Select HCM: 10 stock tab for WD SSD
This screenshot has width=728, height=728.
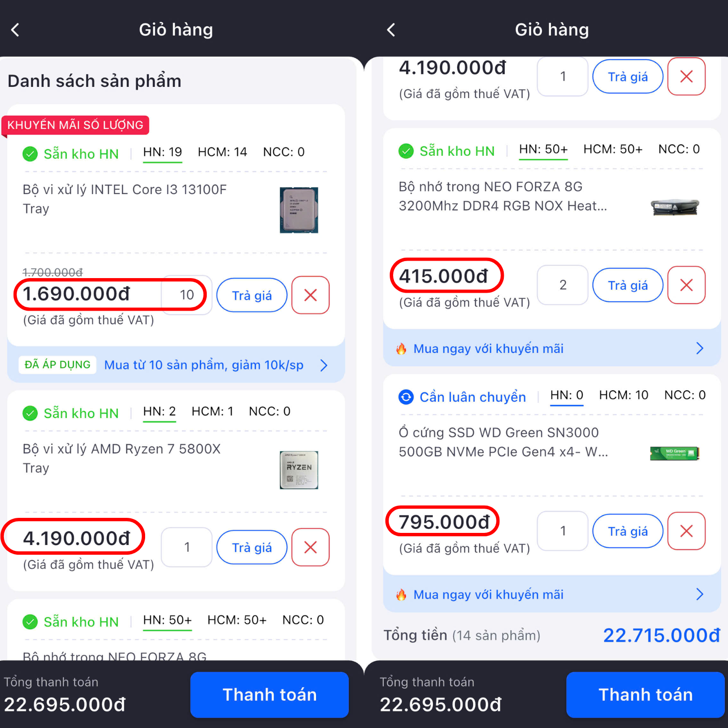coord(624,395)
